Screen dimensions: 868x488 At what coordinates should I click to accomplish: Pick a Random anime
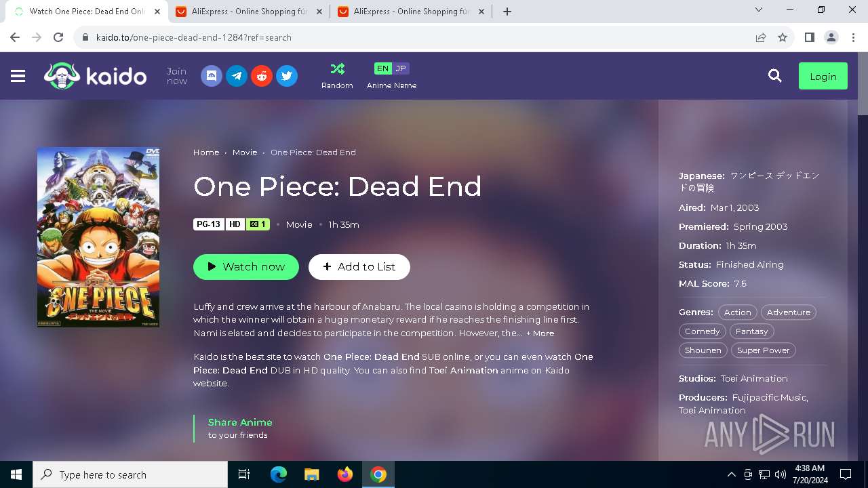tap(337, 76)
